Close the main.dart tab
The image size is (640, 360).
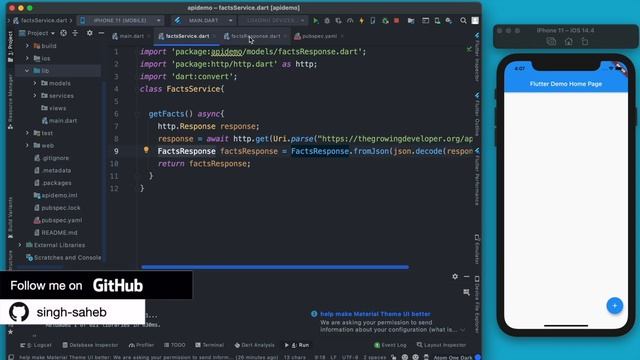(149, 36)
